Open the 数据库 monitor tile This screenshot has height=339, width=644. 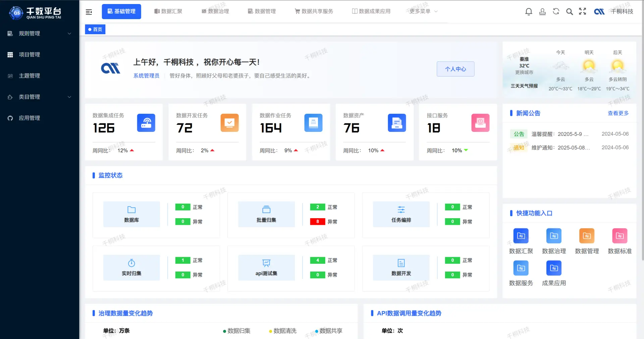(131, 214)
